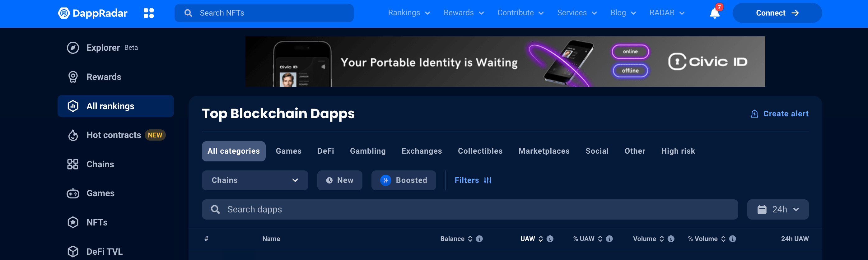Screen dimensions: 868x260
Task: Expand the RADAR nav dropdown
Action: click(x=667, y=13)
